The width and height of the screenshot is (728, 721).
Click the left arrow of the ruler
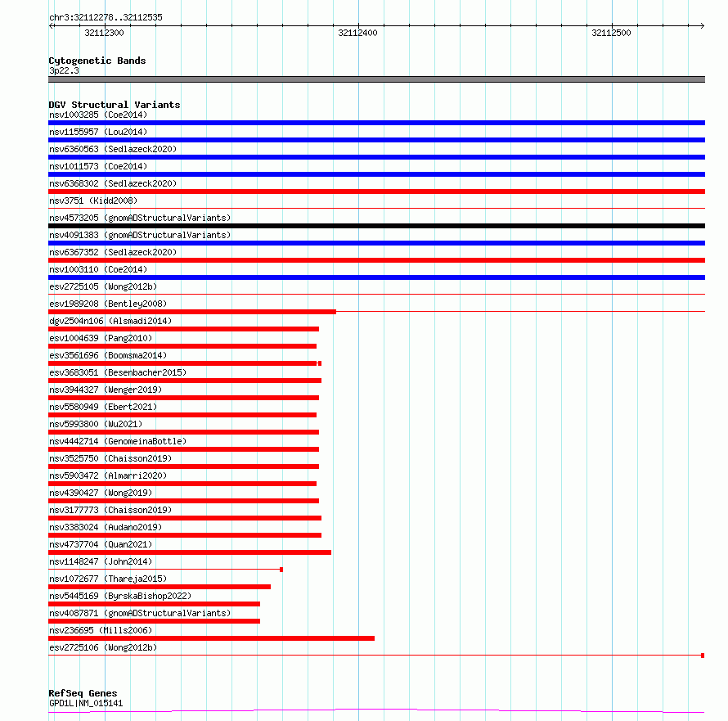coord(52,25)
